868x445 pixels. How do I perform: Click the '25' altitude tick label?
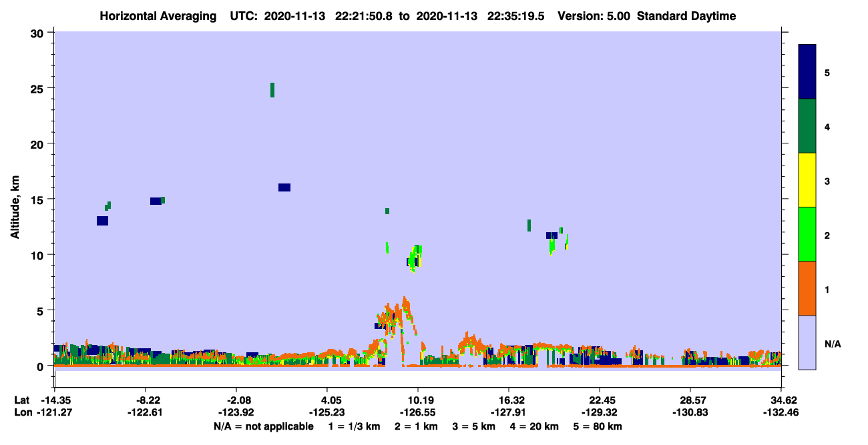click(39, 89)
